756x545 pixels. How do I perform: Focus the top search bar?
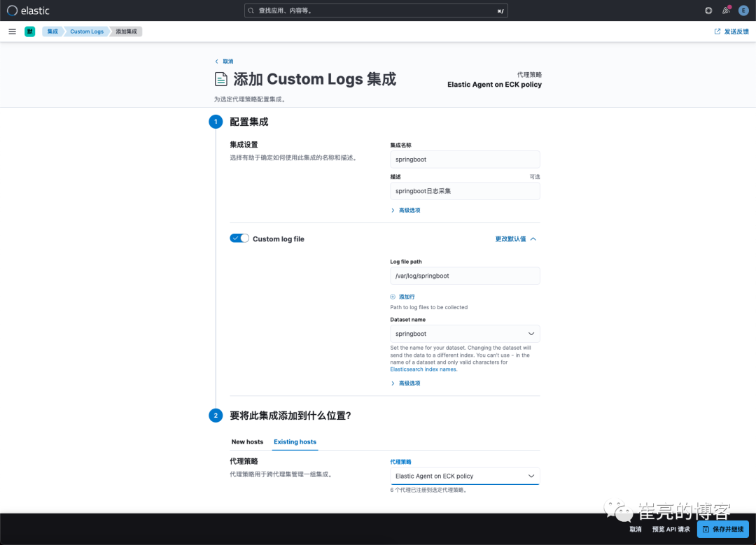pos(376,10)
